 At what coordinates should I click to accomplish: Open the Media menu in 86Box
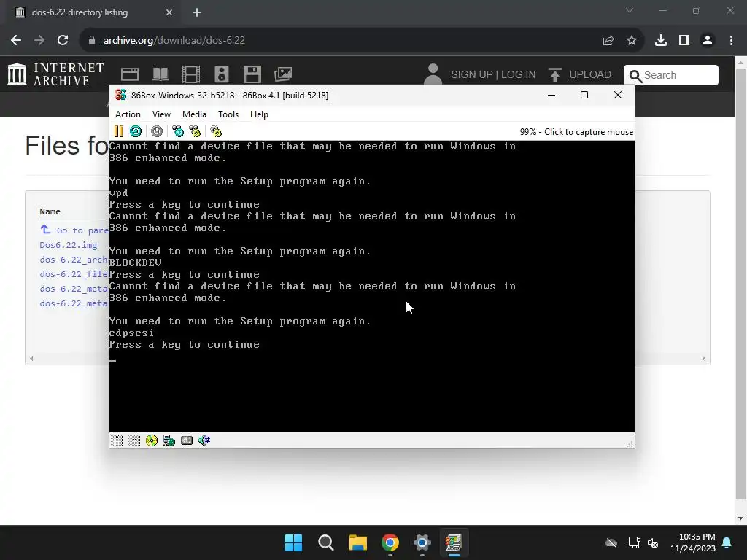tap(194, 114)
